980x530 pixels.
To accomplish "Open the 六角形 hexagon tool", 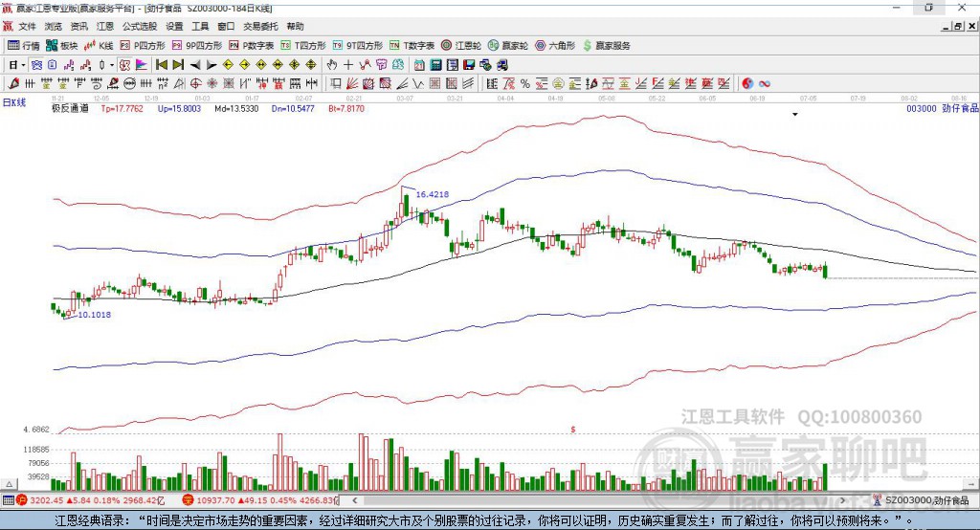I will (x=555, y=46).
